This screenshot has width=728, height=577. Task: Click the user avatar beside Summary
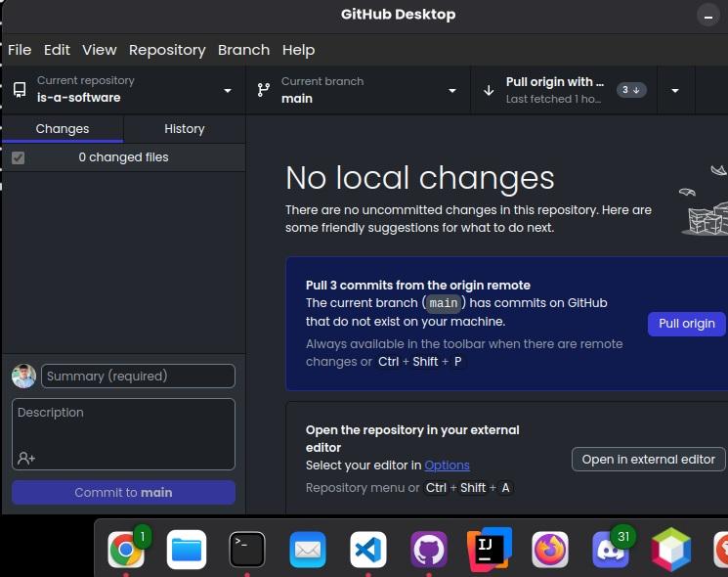23,376
